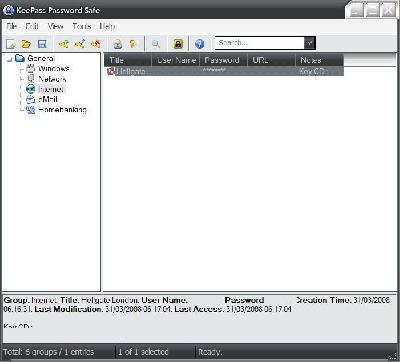
Task: Click the entry icon in first row
Action: click(111, 71)
